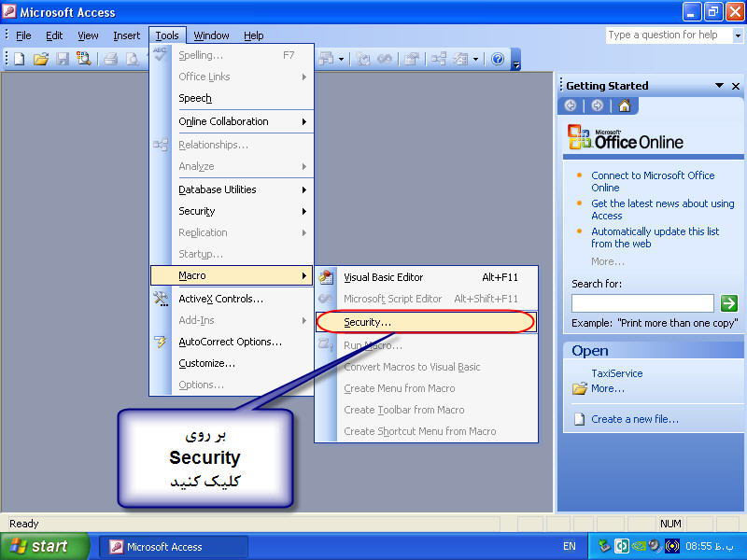This screenshot has height=560, width=747.
Task: Click the New Object toolbar icon
Action: 461,59
